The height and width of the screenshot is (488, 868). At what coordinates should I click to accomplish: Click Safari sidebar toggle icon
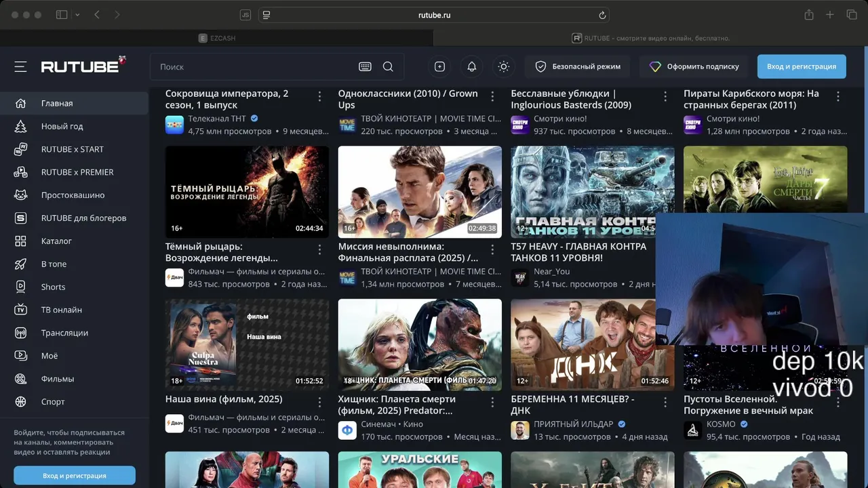coord(62,15)
